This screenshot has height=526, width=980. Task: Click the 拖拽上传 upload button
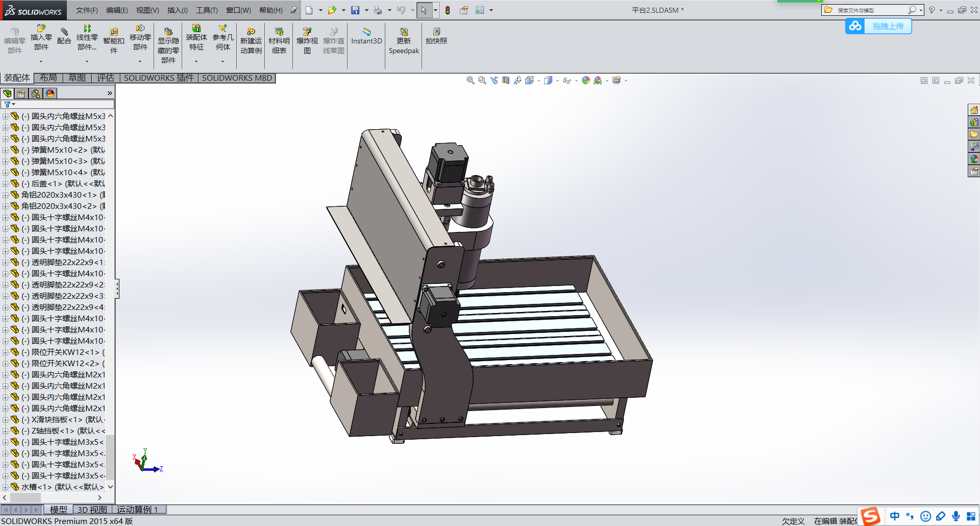(x=888, y=26)
